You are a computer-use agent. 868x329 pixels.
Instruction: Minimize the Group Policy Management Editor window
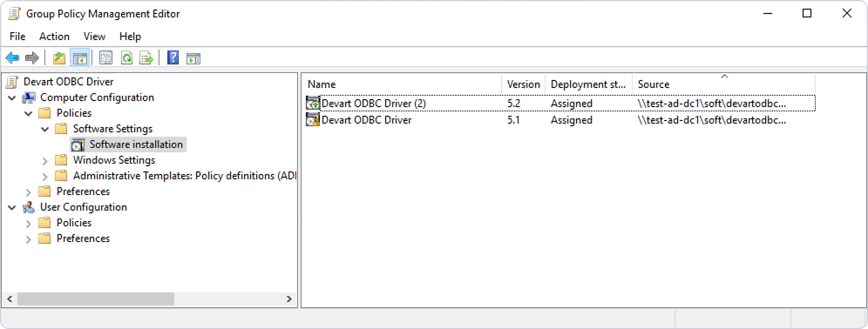[767, 14]
